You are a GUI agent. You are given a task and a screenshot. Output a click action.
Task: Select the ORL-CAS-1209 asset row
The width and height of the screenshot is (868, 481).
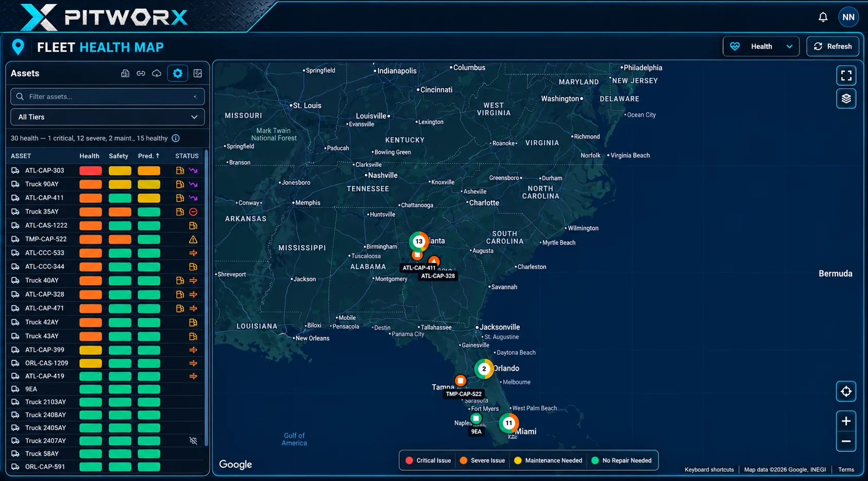click(105, 363)
